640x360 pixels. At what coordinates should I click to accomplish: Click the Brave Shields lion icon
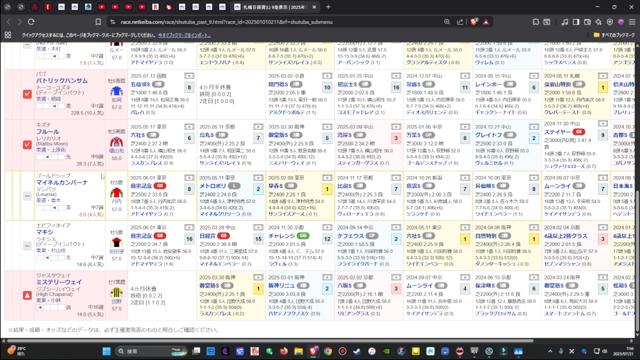click(474, 22)
